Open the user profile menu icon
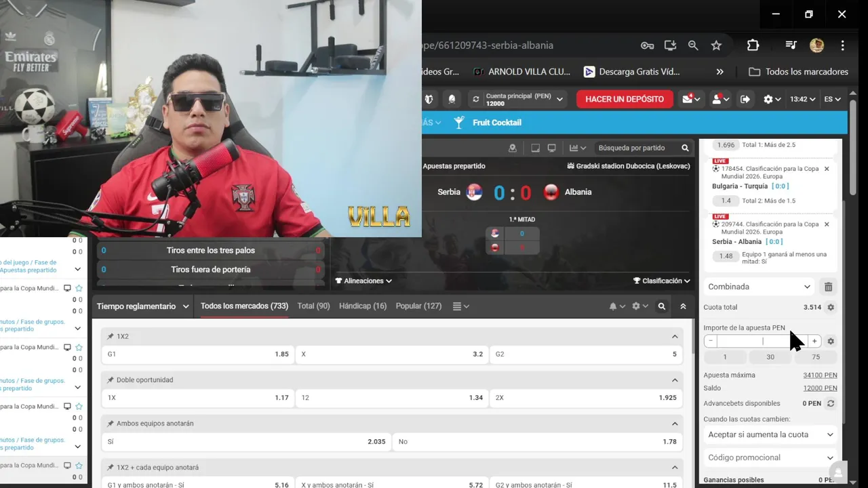This screenshot has width=868, height=488. pos(719,99)
